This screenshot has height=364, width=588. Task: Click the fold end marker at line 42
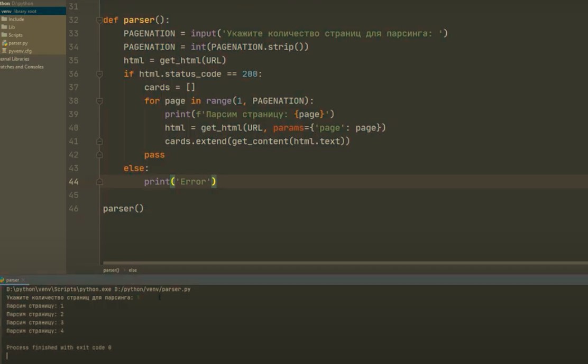tap(99, 155)
